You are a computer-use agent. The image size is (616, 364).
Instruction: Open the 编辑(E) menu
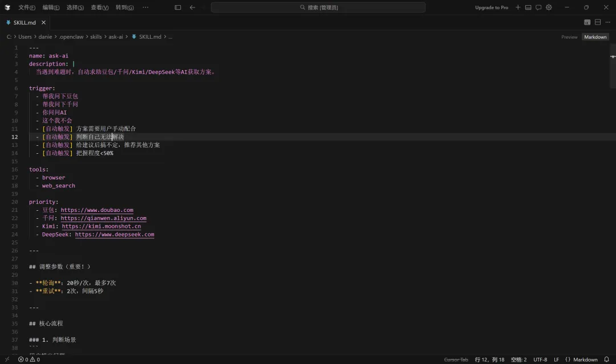(51, 7)
